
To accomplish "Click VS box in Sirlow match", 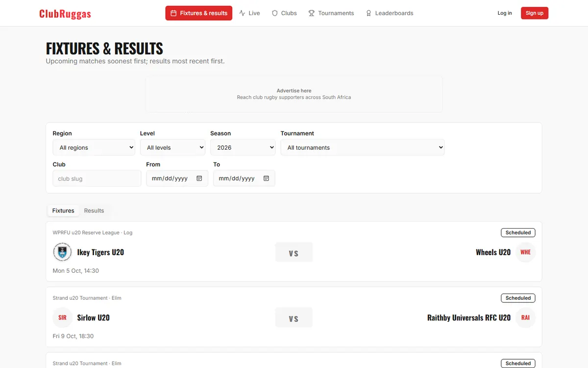I will 294,317.
